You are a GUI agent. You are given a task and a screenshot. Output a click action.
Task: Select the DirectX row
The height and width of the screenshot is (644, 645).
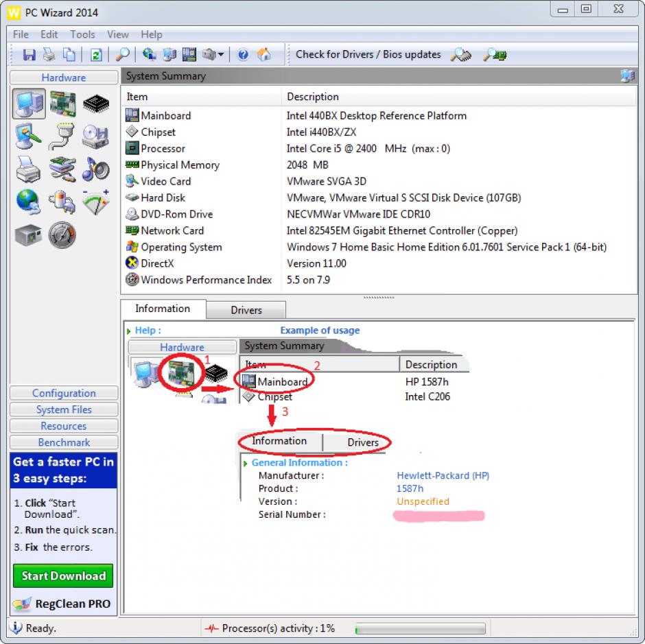coord(379,263)
